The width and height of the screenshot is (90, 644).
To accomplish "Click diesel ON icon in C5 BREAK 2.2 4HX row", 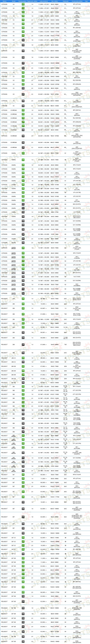I will point(23,148).
